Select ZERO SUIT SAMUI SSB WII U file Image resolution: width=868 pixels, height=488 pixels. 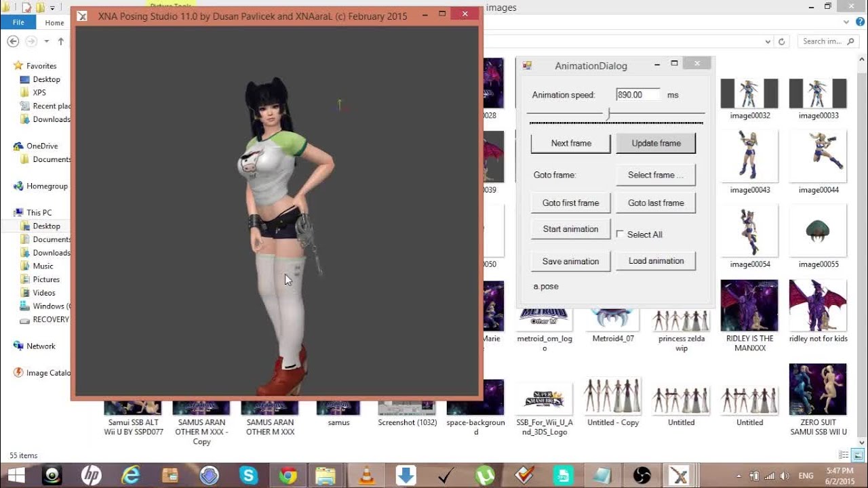tap(818, 400)
